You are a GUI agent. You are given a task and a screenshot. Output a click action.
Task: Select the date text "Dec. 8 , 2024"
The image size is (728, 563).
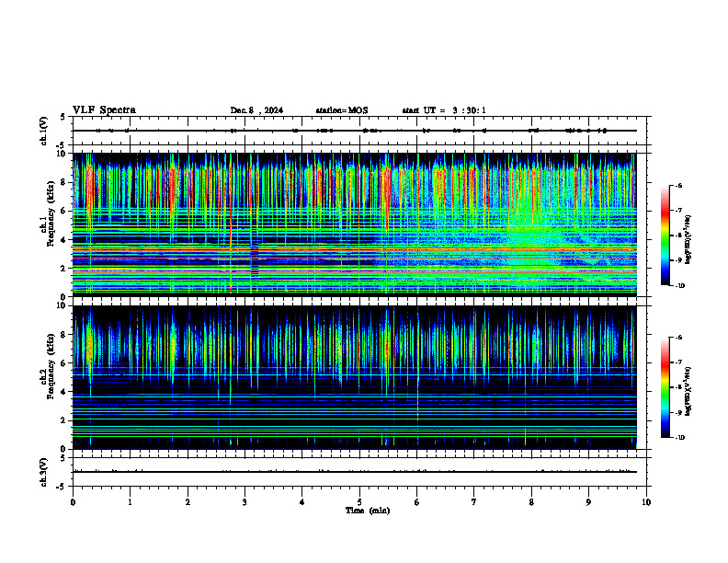(x=256, y=110)
